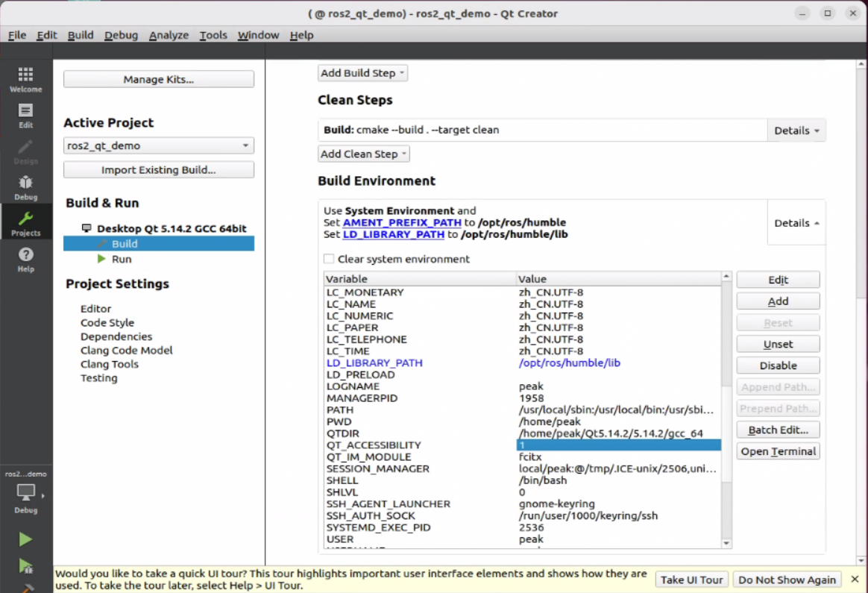Click the Manage Kits button
Screen dimensions: 868x593
[159, 79]
